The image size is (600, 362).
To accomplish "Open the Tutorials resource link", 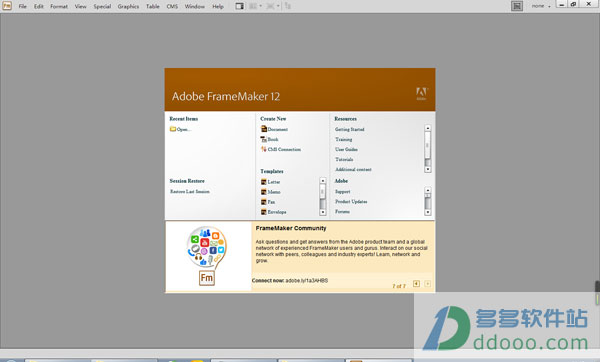I will (344, 159).
